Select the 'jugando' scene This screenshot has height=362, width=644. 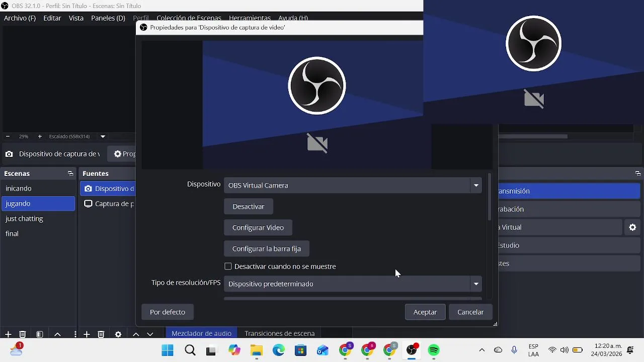(38, 204)
